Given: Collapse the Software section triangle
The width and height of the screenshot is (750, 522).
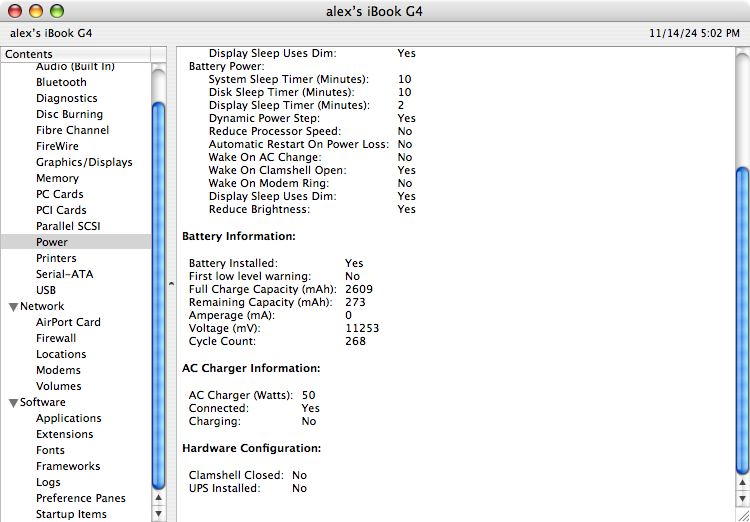Looking at the screenshot, I should click(14, 403).
